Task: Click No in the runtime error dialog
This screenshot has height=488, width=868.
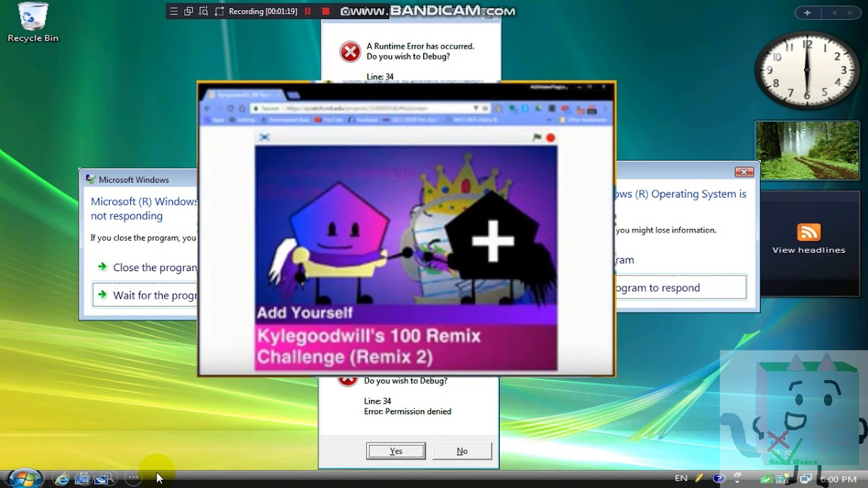Action: [462, 451]
